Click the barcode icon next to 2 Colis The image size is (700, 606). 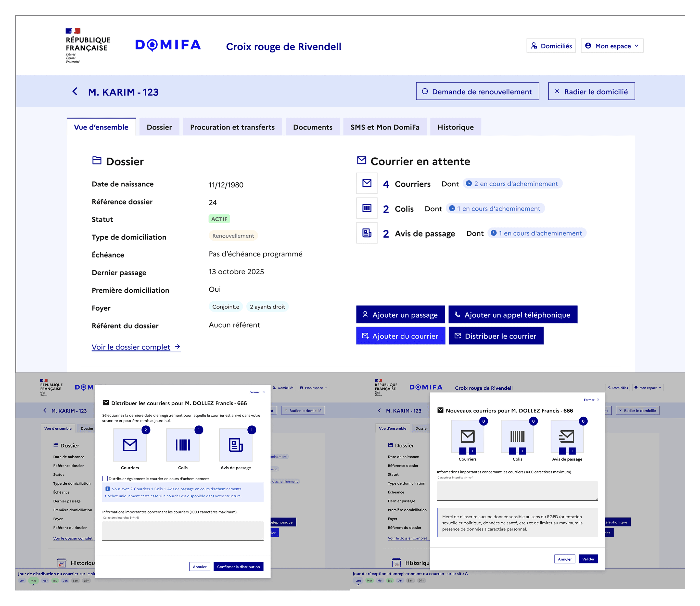click(366, 208)
